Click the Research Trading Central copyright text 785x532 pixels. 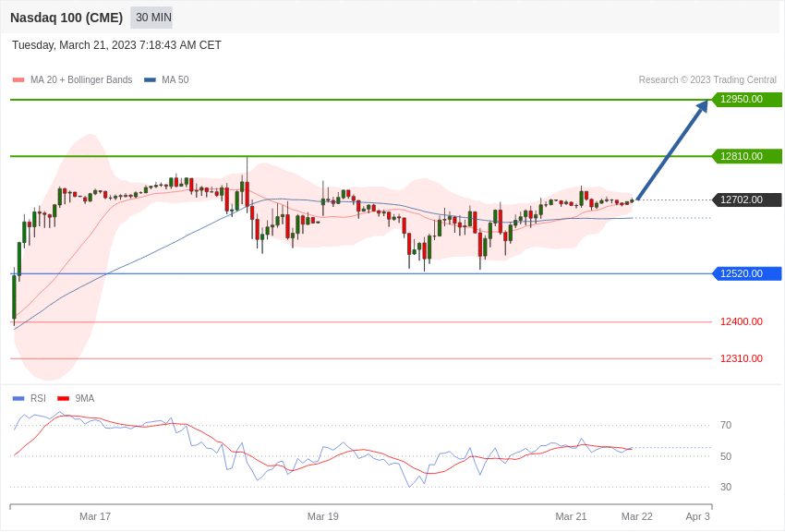(707, 80)
